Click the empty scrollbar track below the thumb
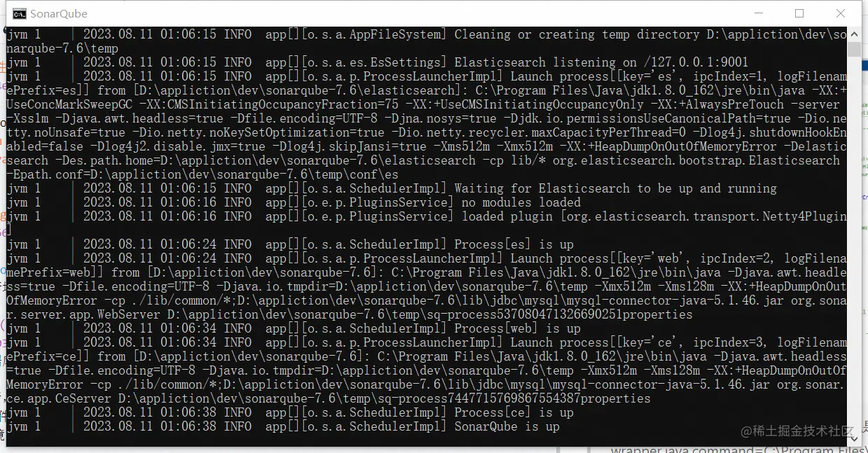Image resolution: width=868 pixels, height=453 pixels. click(854, 245)
